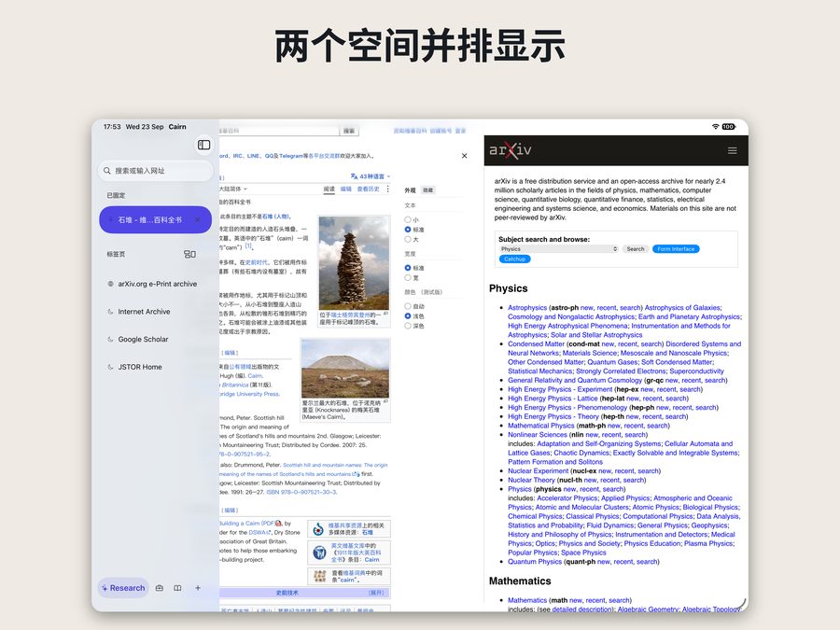Open the Internet Archive tab

[x=153, y=311]
